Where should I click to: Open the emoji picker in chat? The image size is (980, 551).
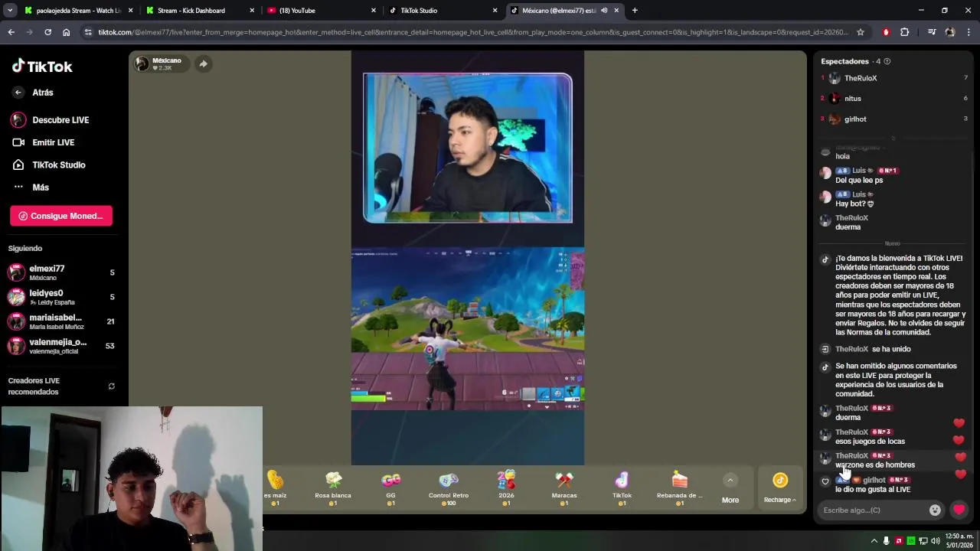[935, 510]
